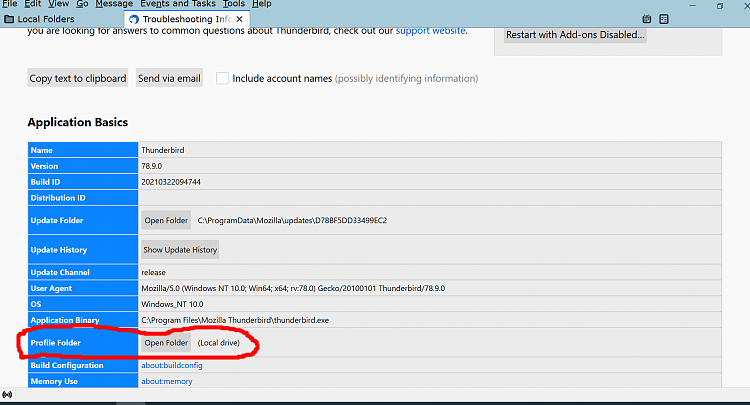Screen dimensions: 750x405
Task: Click Copy text to clipboard
Action: click(x=78, y=78)
